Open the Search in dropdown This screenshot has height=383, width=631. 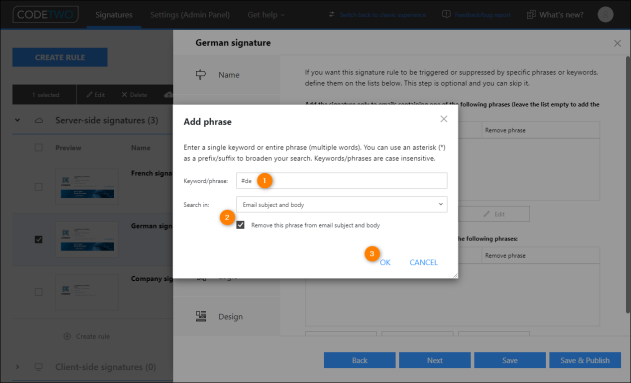click(x=342, y=205)
